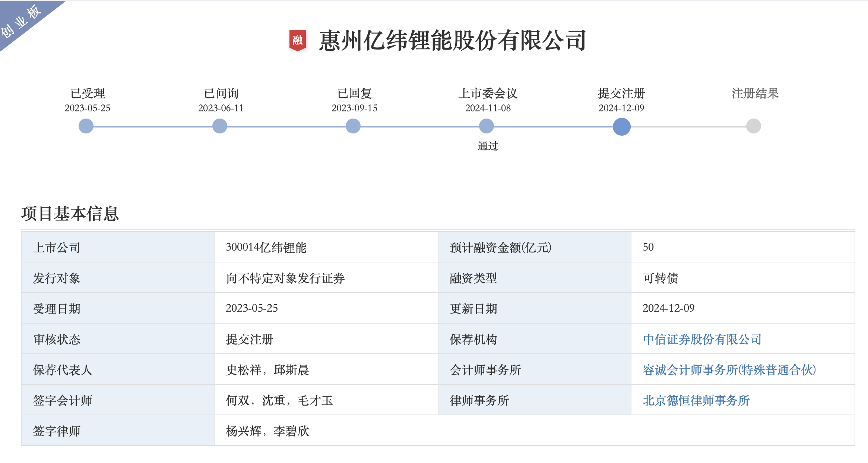Select the 已受理 timeline node
Screen dimensions: 868x463
[x=86, y=126]
